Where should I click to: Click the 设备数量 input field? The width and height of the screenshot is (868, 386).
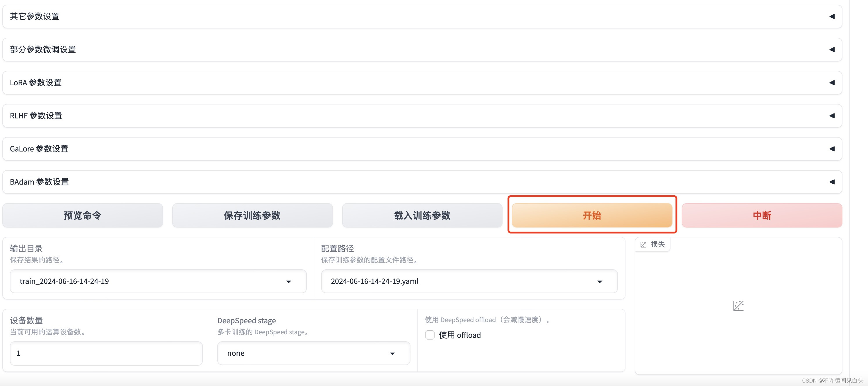pos(106,353)
